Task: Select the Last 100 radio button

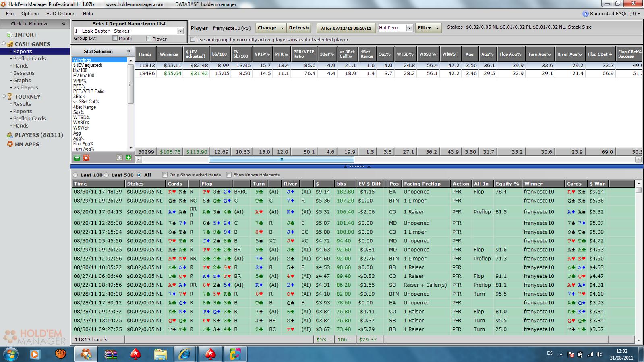Action: pyautogui.click(x=75, y=175)
